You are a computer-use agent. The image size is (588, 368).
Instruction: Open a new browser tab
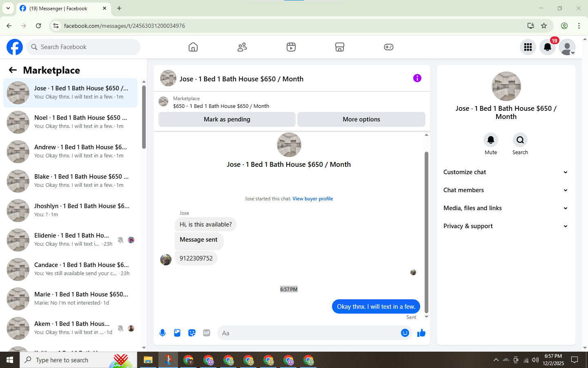click(119, 8)
